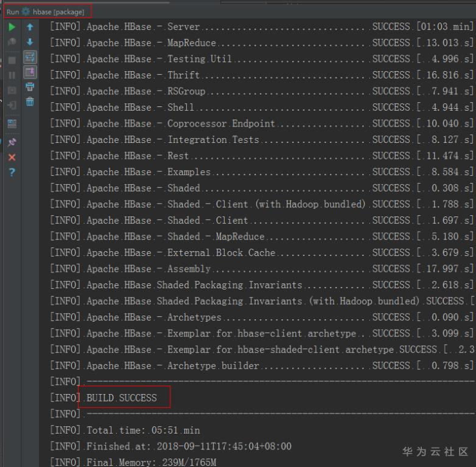476x467 pixels.
Task: Click the 'Apache HBase - Examples' line
Action: tap(262, 171)
